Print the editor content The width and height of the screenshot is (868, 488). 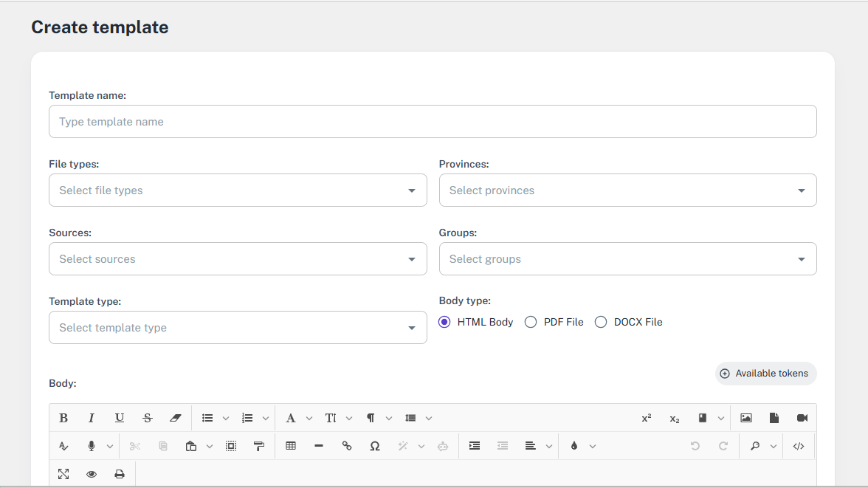pos(120,474)
